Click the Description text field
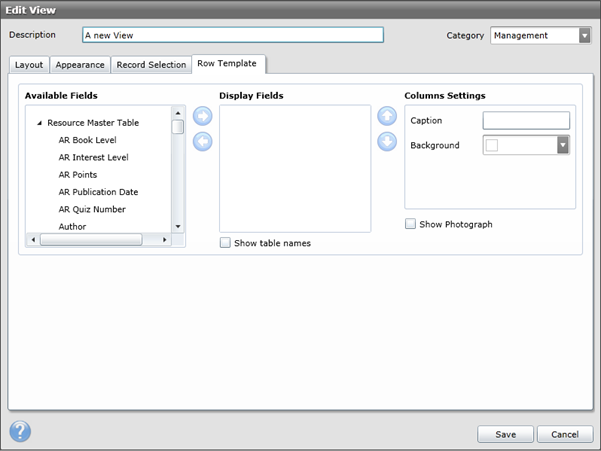This screenshot has width=601, height=451. pos(232,35)
